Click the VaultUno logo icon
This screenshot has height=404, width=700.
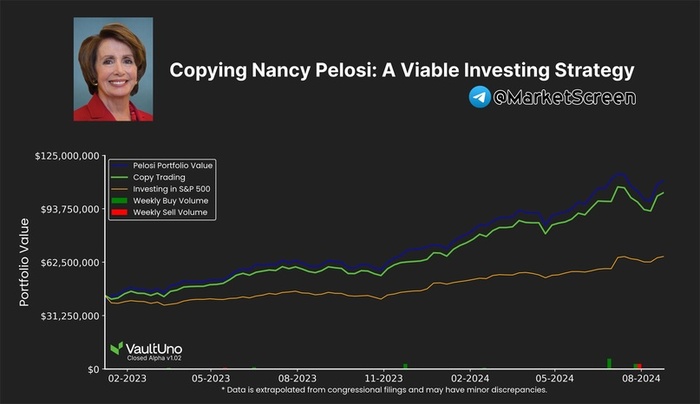coord(117,348)
